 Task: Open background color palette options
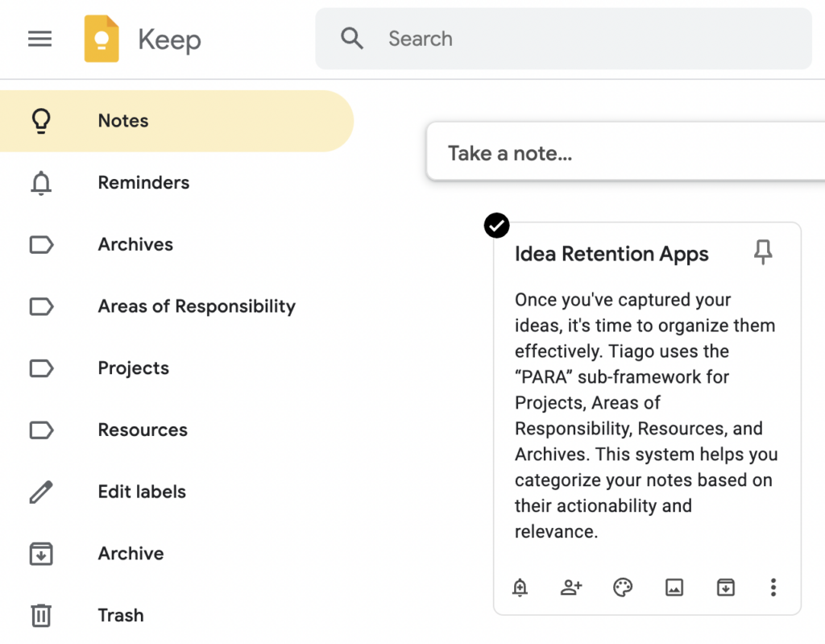click(x=623, y=588)
